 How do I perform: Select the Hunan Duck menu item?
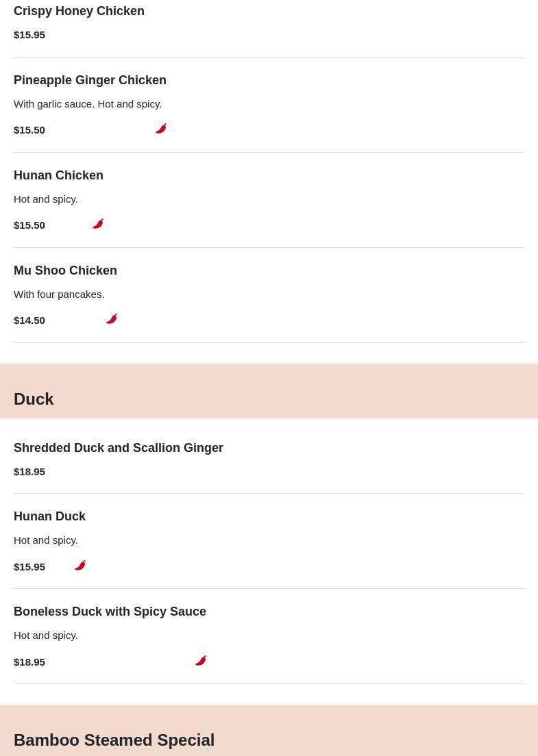[x=49, y=516]
